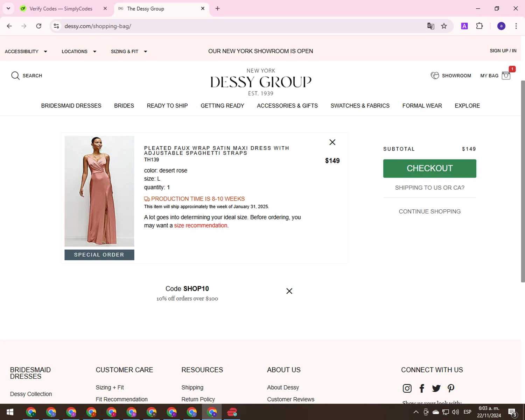Reload the page with the refresh icon

pyautogui.click(x=39, y=26)
